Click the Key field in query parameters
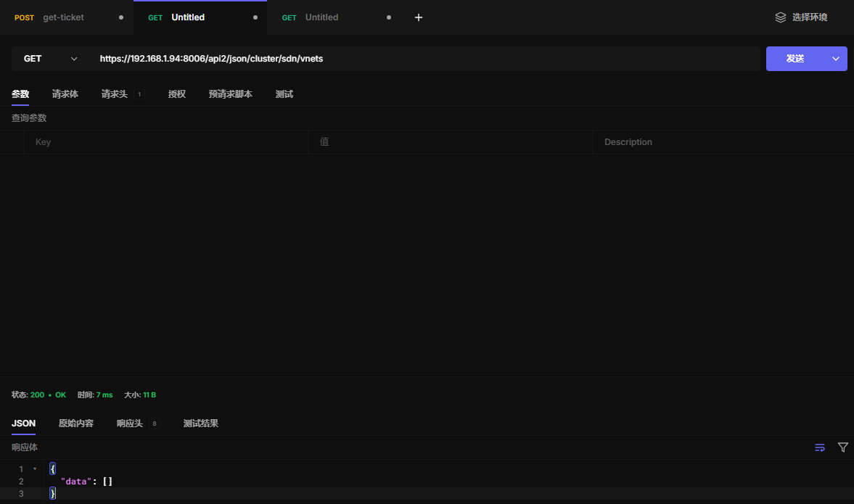Image resolution: width=854 pixels, height=504 pixels. tap(165, 142)
